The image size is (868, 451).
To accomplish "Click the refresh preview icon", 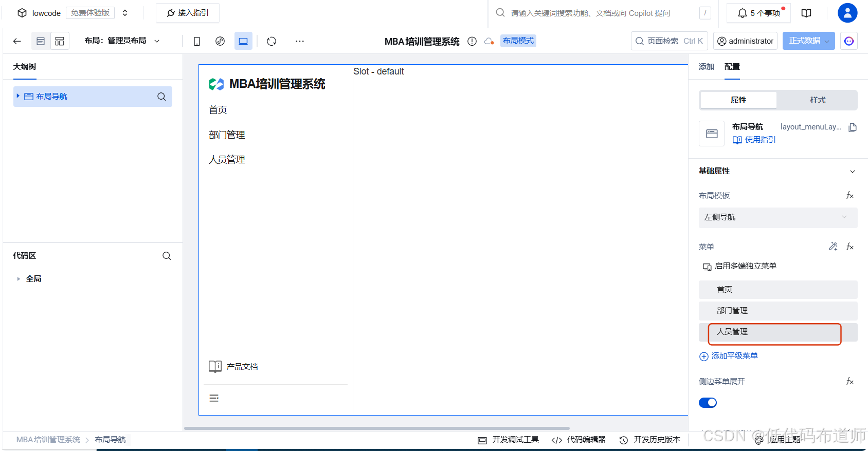I will tap(272, 41).
